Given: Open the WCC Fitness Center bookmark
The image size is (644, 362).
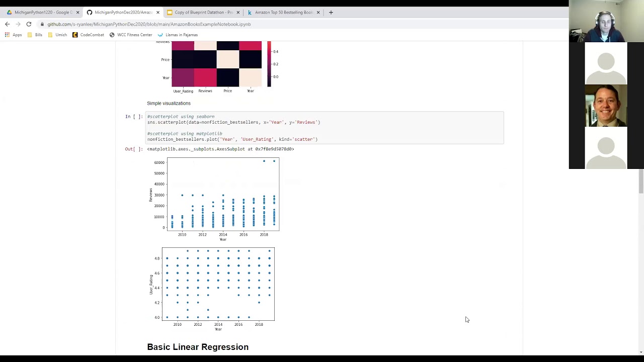Looking at the screenshot, I should [x=130, y=35].
